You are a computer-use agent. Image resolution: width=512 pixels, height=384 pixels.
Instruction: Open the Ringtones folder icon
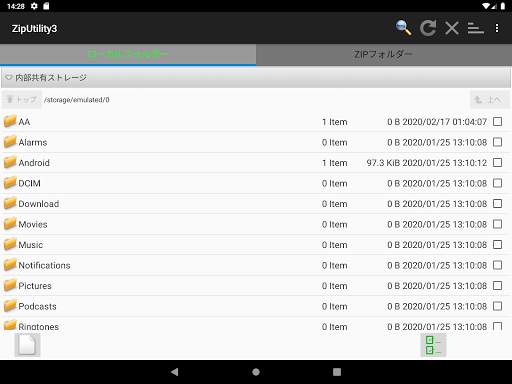tap(10, 325)
